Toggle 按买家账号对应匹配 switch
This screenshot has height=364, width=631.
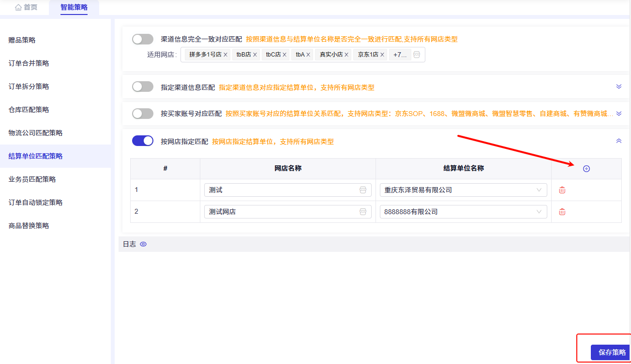click(143, 114)
